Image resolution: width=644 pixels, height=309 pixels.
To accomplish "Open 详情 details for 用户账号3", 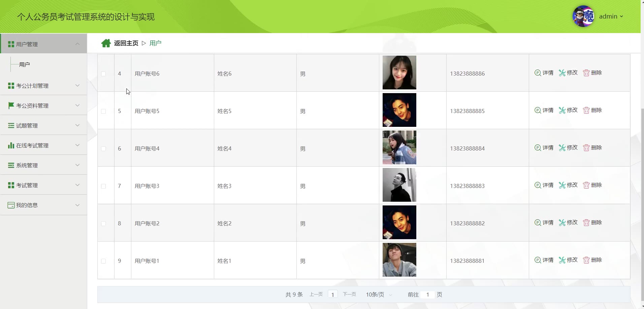I will [544, 185].
